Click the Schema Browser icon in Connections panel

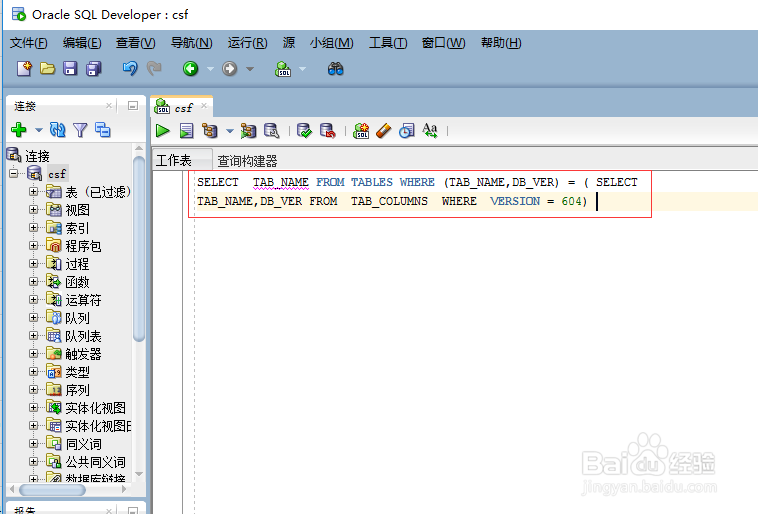pyautogui.click(x=102, y=130)
